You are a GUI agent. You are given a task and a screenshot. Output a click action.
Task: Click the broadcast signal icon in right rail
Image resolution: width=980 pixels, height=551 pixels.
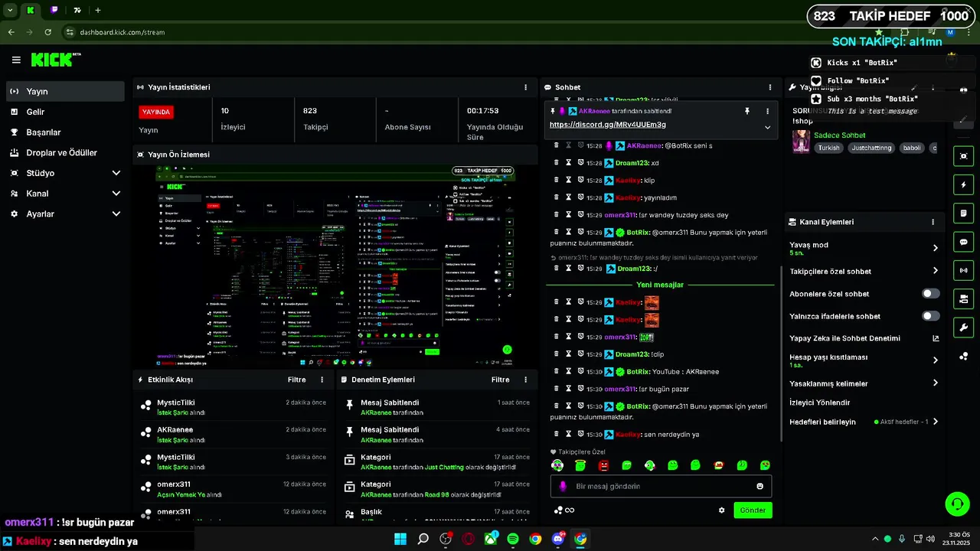(963, 270)
